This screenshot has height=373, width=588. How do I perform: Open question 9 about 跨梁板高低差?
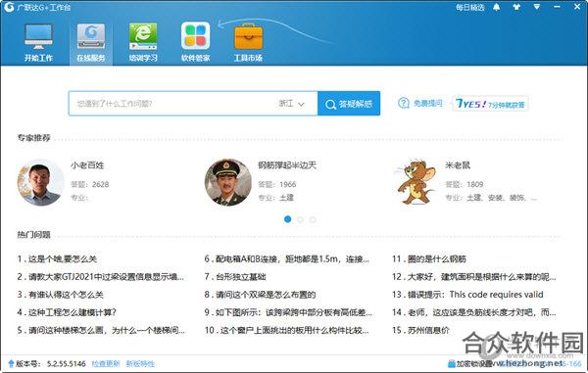(x=288, y=312)
